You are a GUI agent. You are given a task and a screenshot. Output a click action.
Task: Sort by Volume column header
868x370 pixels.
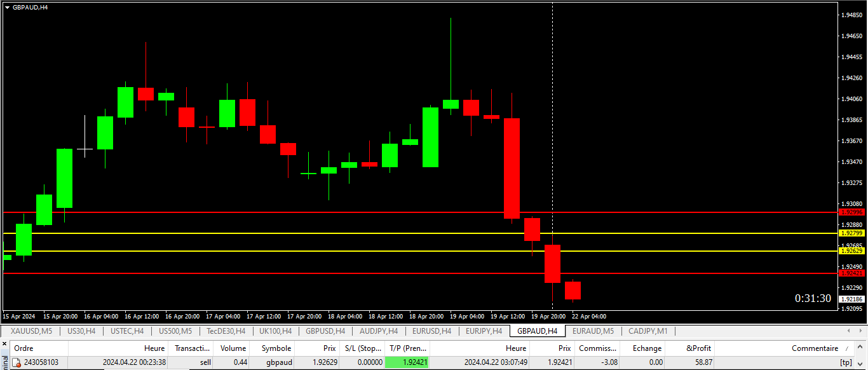[x=233, y=348]
